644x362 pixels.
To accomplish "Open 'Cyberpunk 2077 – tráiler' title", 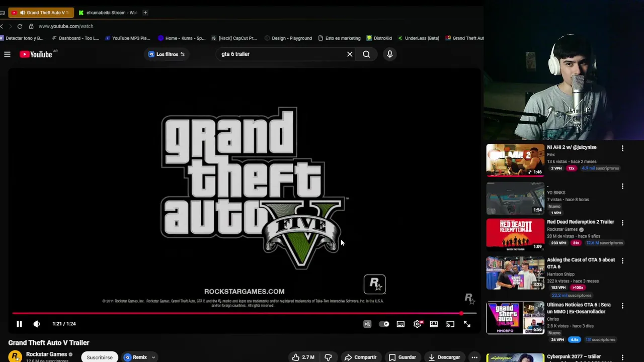I will pyautogui.click(x=574, y=356).
